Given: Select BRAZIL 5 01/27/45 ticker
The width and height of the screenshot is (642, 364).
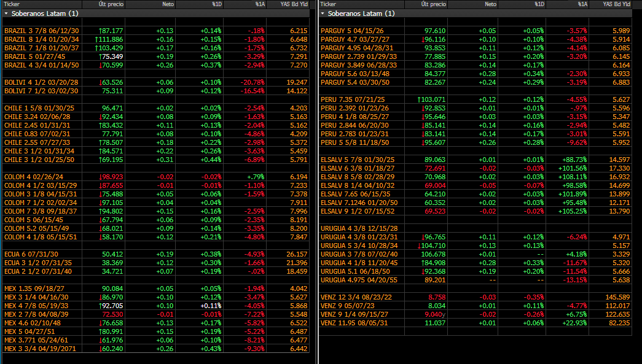Looking at the screenshot, I should [x=34, y=56].
